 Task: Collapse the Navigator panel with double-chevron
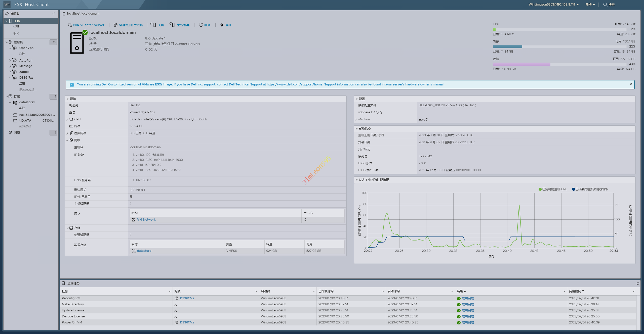[x=54, y=13]
